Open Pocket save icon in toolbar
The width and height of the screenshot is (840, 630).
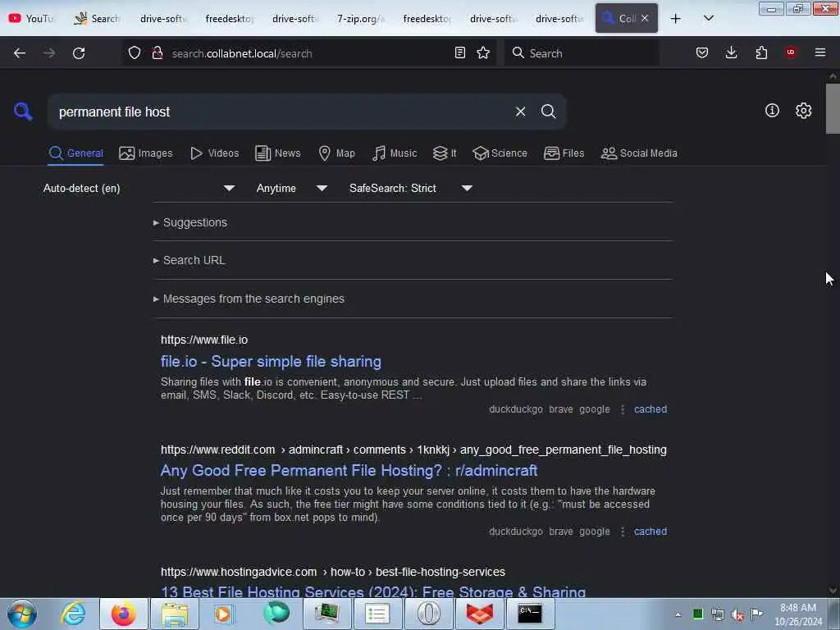702,52
